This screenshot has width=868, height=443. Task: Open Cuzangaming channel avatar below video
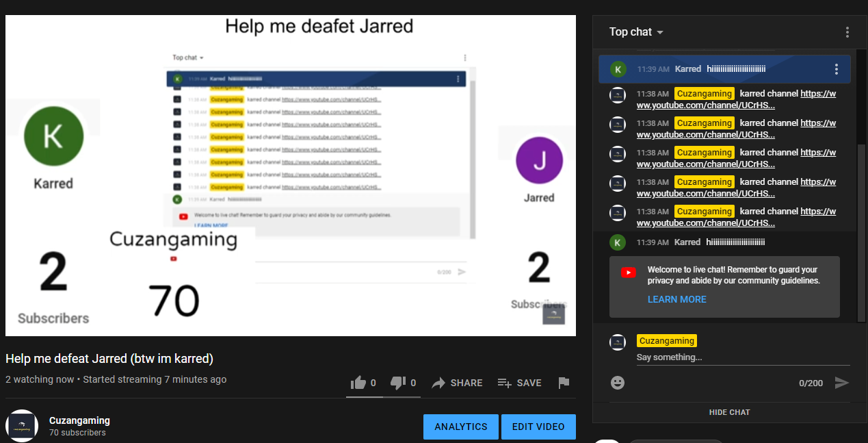22,426
